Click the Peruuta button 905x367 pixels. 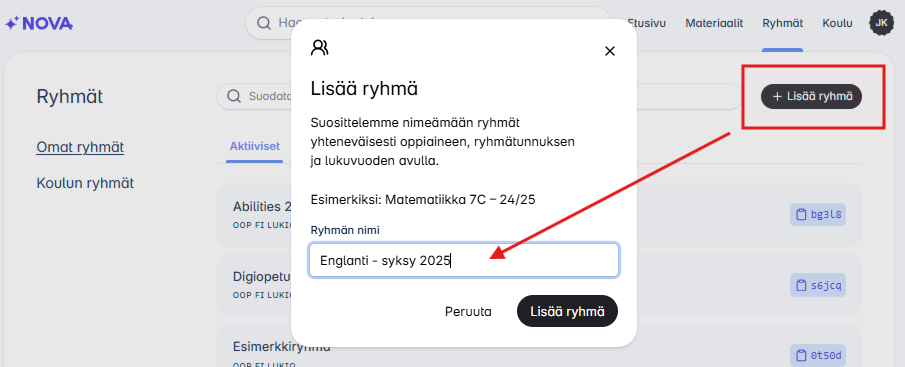(468, 312)
